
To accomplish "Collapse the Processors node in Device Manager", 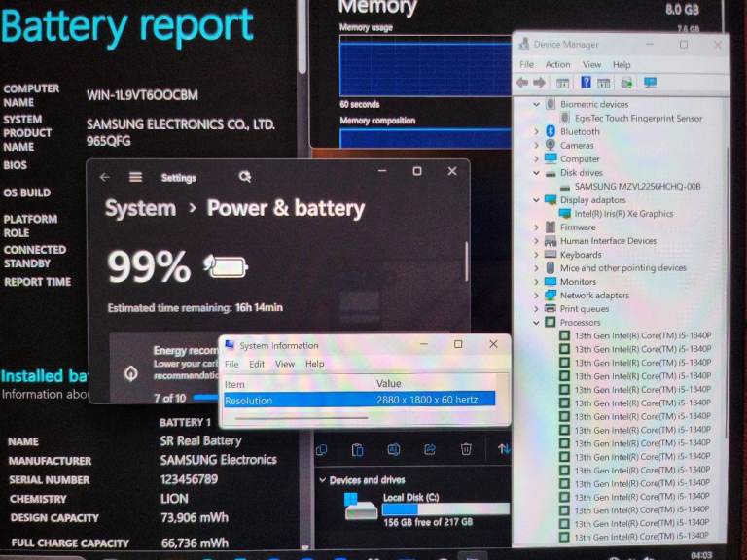I will [x=536, y=322].
